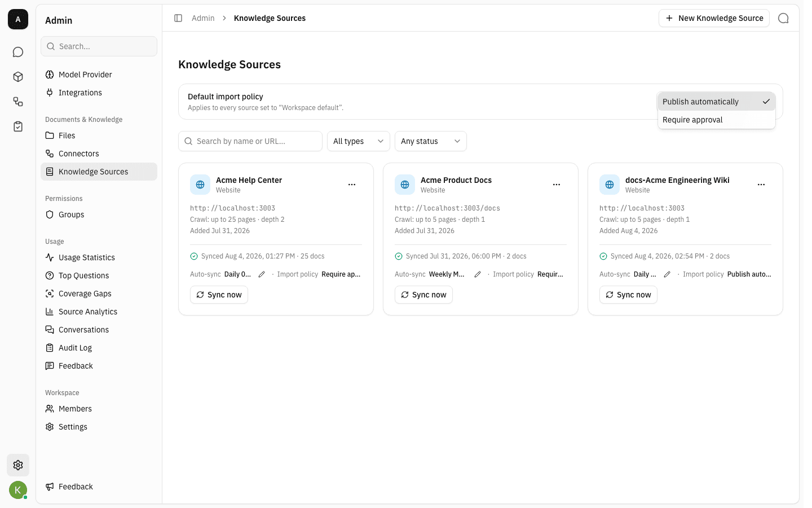Choose Require approval option
Viewport: 812px width, 508px height.
tap(716, 120)
